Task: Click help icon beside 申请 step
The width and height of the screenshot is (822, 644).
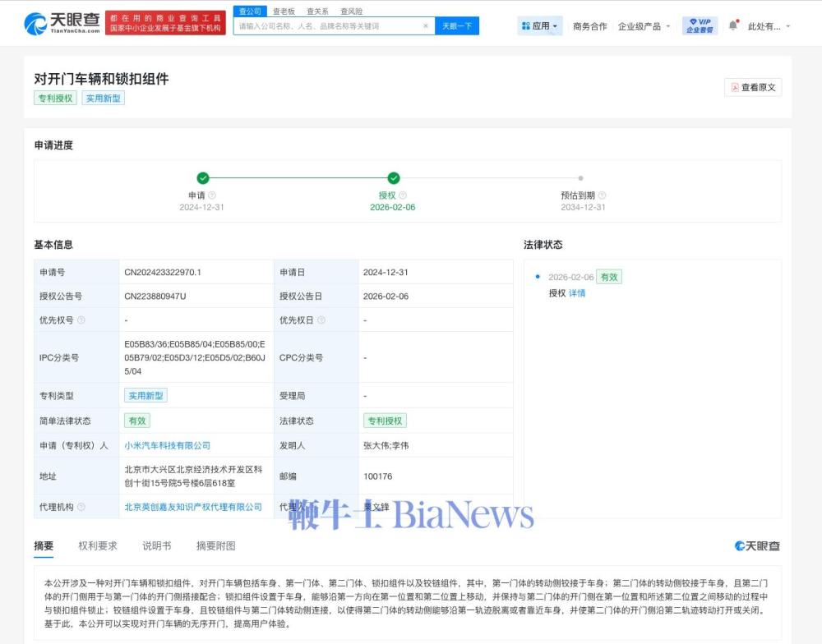Action: point(212,195)
